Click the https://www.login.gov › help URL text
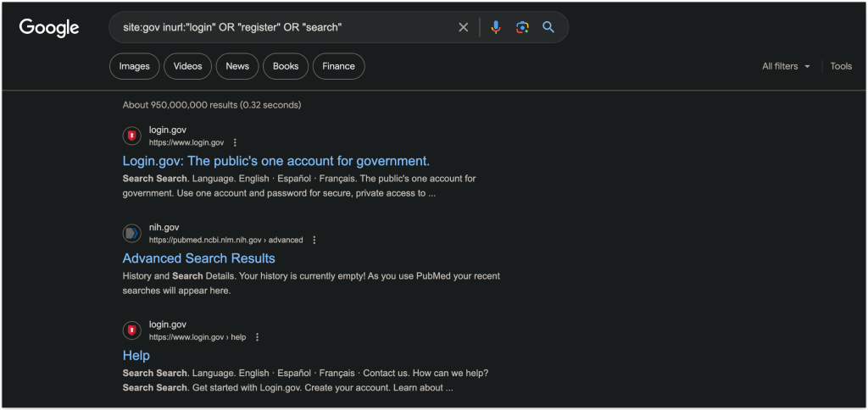Viewport: 868px width, 410px height. pos(198,337)
